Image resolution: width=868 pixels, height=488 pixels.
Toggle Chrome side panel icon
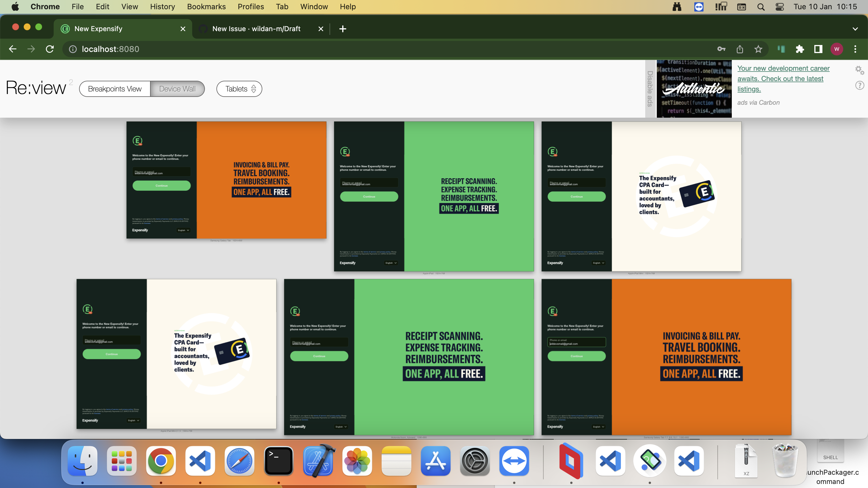pyautogui.click(x=818, y=49)
